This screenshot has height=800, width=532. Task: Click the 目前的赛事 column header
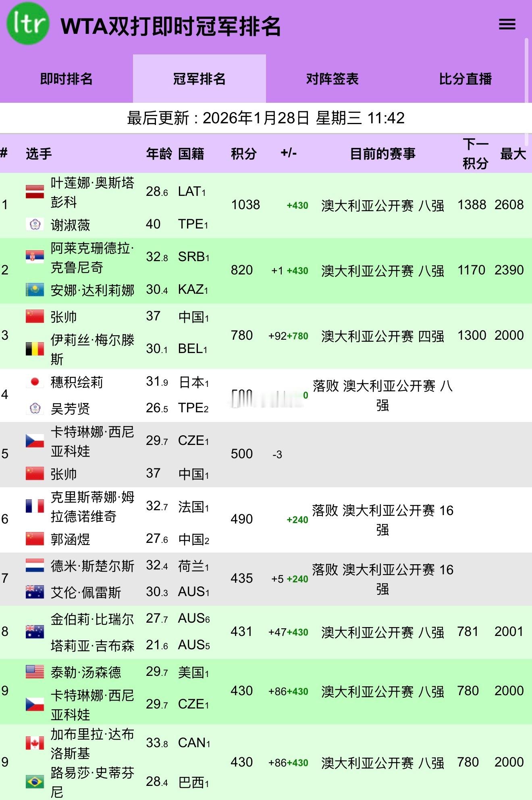click(382, 154)
